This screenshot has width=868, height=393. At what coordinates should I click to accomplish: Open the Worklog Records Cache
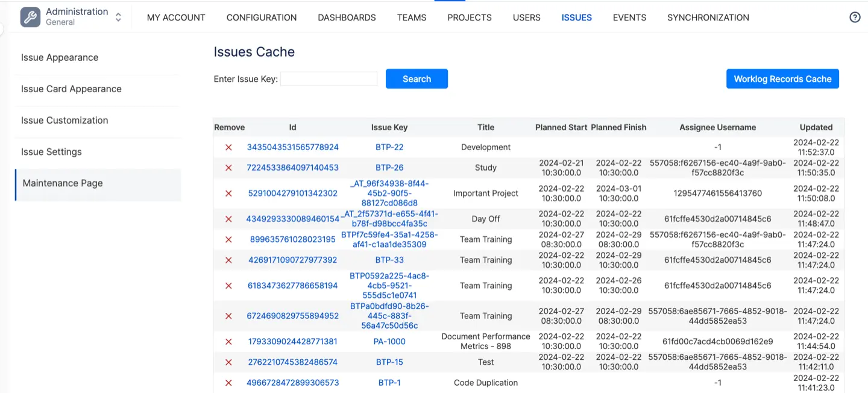pos(782,79)
